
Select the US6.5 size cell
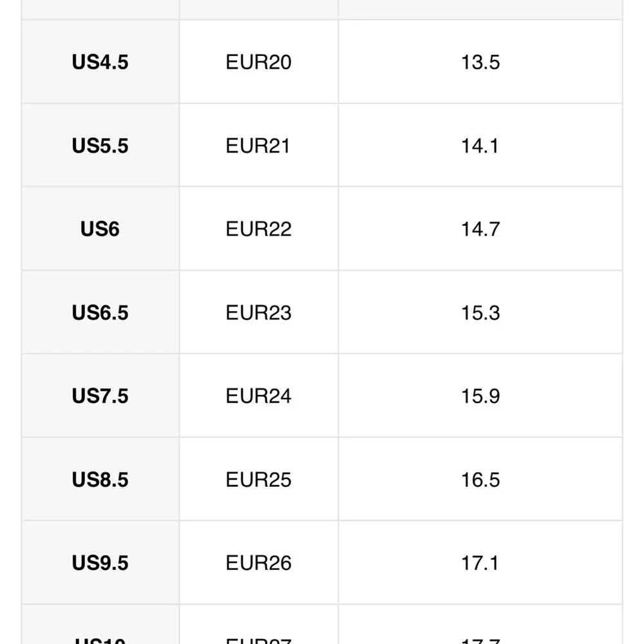pos(100,313)
